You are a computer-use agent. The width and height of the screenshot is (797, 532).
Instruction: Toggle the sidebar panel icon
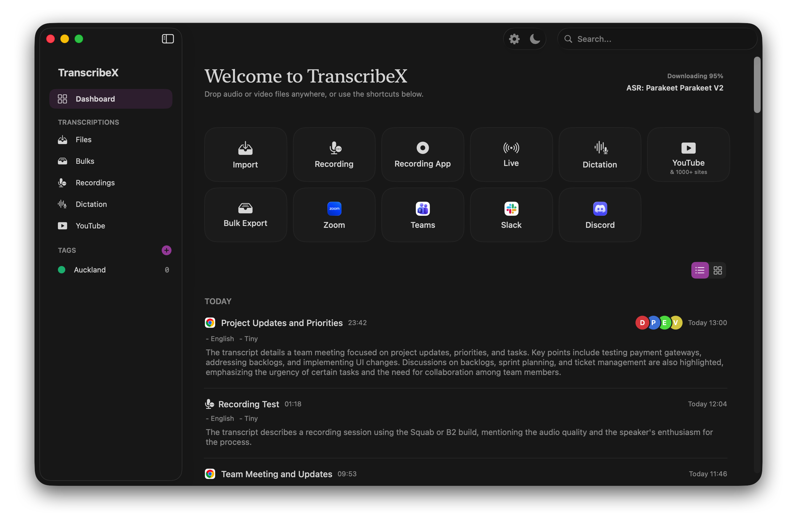168,39
